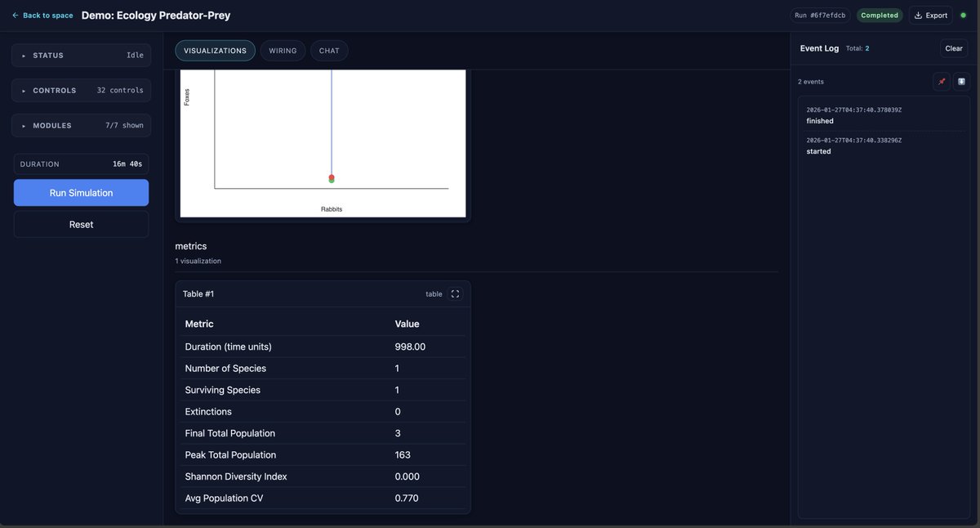Click the Back to space link
Viewport: 980px width, 528px height.
click(42, 16)
